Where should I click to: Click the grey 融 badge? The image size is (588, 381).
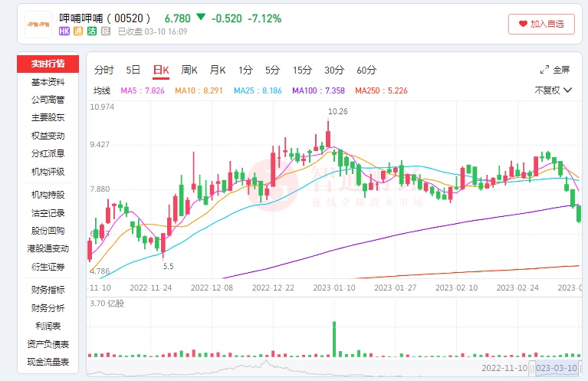tap(104, 31)
